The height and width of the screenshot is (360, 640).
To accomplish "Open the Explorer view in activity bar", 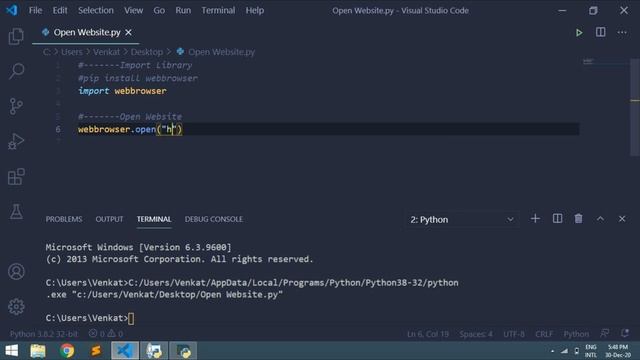I will (16, 36).
